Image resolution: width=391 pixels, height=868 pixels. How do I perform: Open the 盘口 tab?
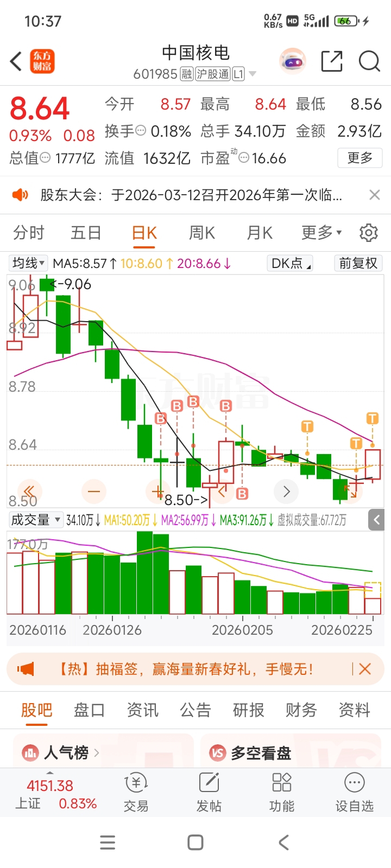(90, 710)
